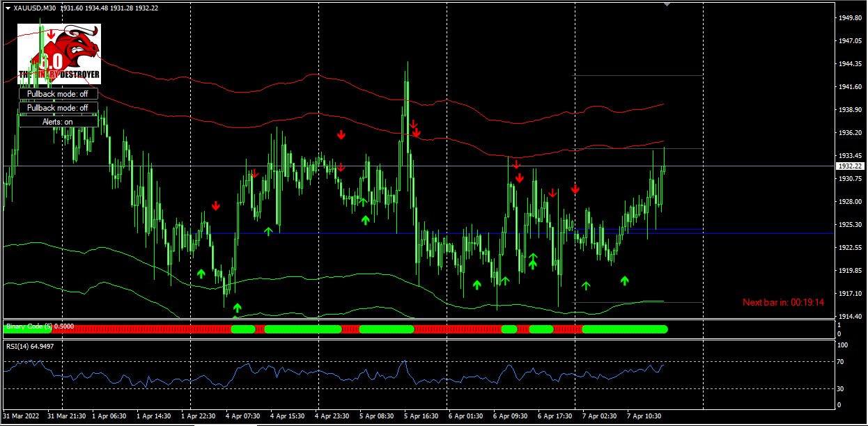The width and height of the screenshot is (868, 426).
Task: Click the 1947.05 price axis label
Action: [x=849, y=41]
